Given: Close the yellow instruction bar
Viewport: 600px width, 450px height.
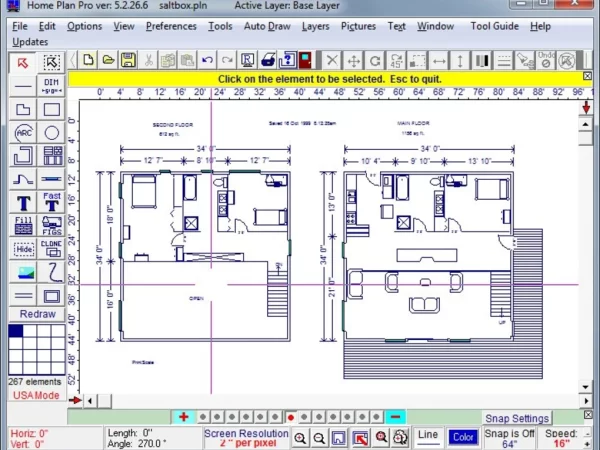Looking at the screenshot, I should (587, 76).
